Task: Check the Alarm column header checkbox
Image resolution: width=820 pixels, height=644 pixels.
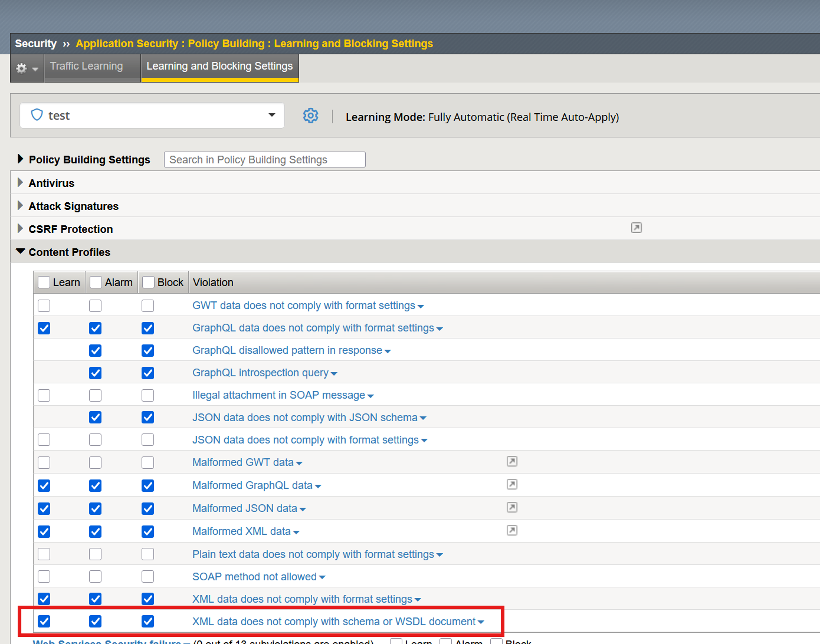Action: pyautogui.click(x=96, y=282)
